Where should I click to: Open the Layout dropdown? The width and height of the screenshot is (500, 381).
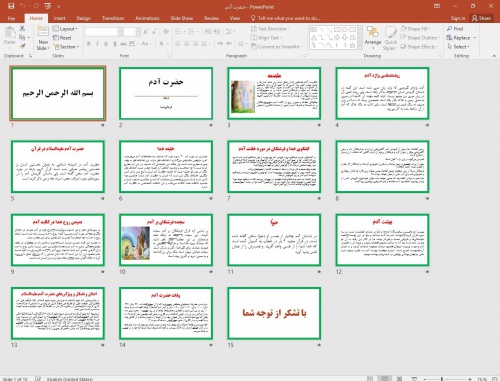tap(65, 29)
